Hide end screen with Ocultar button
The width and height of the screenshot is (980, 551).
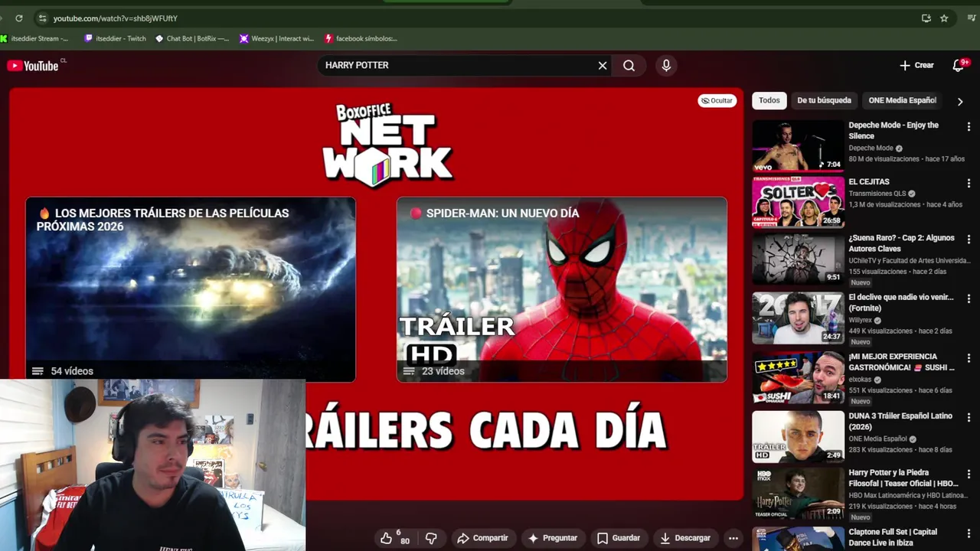click(717, 100)
